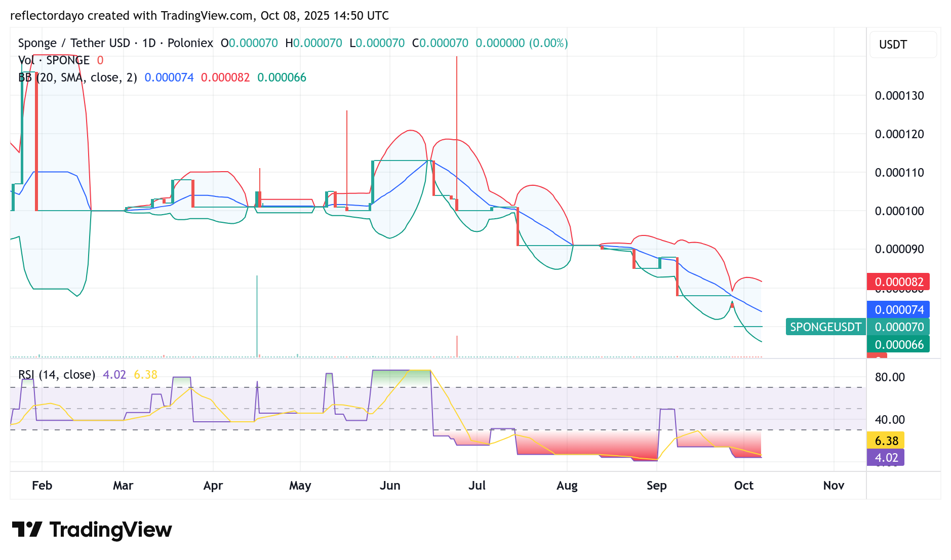Click the yellow RSI value 6.38 in legend

(x=146, y=375)
